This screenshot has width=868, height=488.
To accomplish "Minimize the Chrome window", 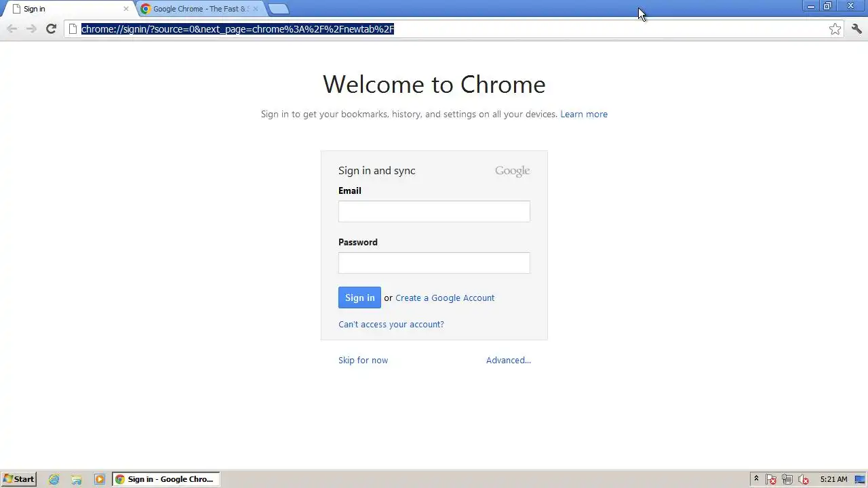I will click(x=810, y=6).
